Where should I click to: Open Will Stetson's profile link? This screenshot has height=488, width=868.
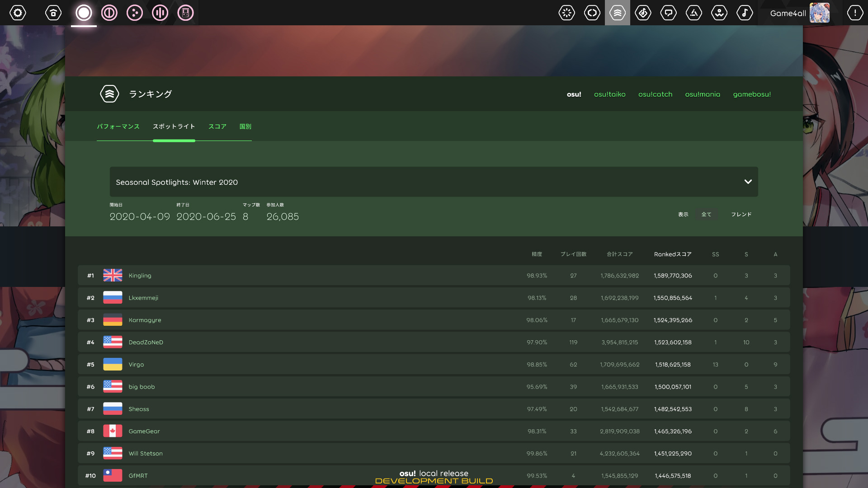[146, 453]
